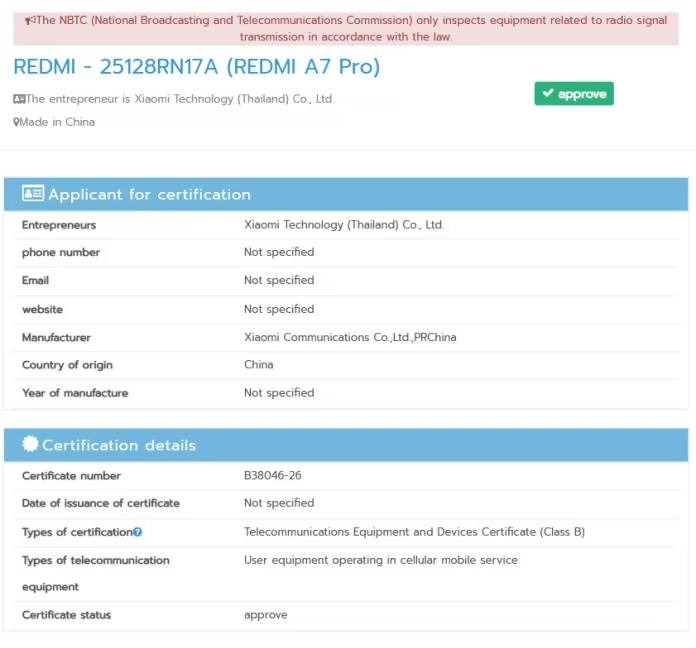Click the red NBTC notice banner text

[x=346, y=28]
